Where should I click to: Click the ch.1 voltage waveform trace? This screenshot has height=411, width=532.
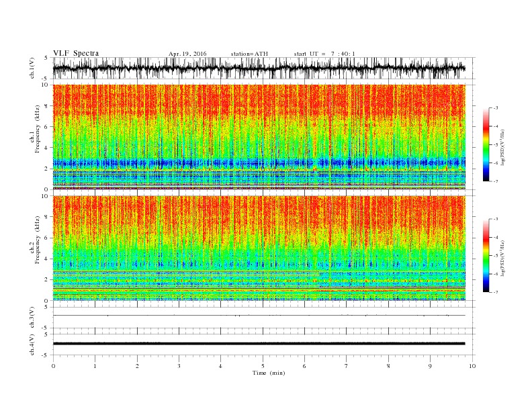pos(259,68)
